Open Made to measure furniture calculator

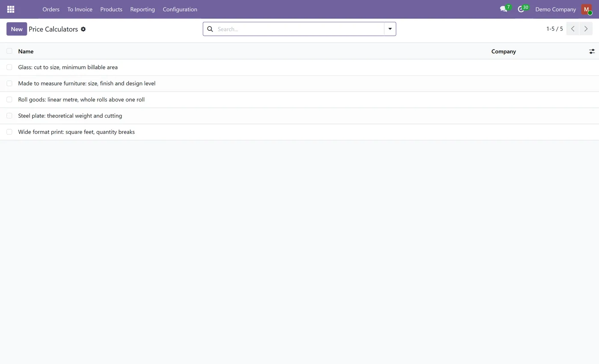point(86,83)
